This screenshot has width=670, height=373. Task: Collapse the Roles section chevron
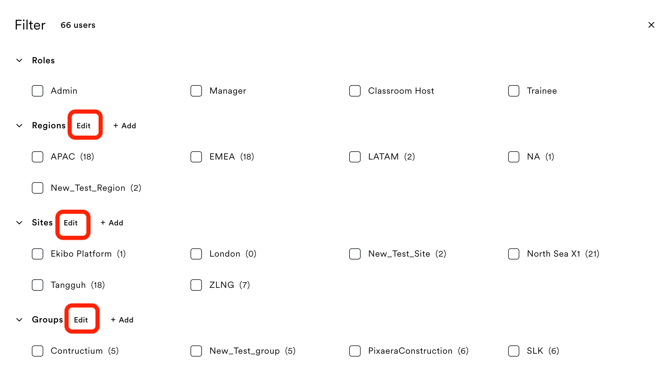(19, 60)
